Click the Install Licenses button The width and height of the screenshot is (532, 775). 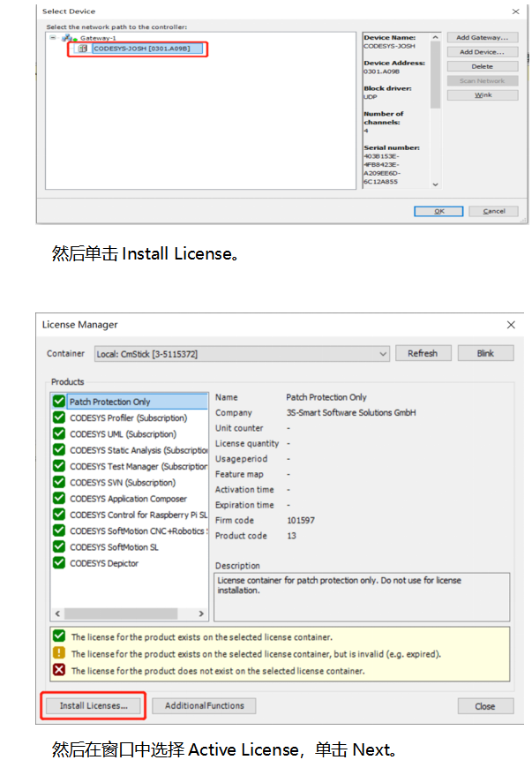click(x=94, y=706)
